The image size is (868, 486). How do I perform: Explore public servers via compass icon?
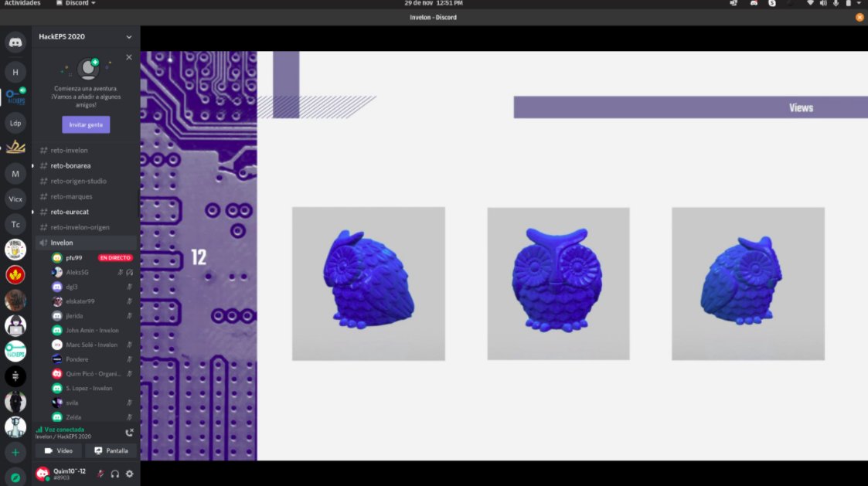click(x=15, y=478)
